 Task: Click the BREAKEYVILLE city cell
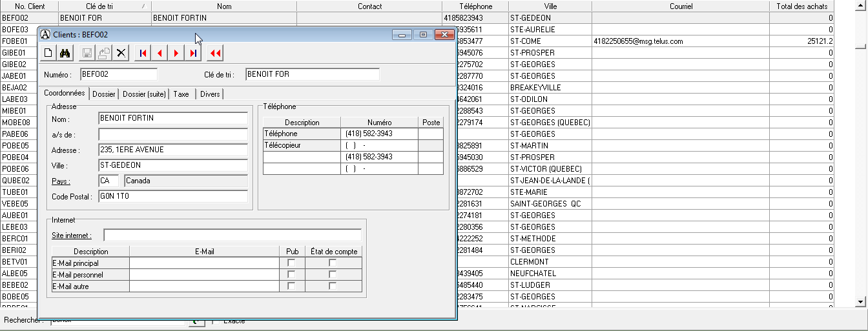[x=550, y=87]
